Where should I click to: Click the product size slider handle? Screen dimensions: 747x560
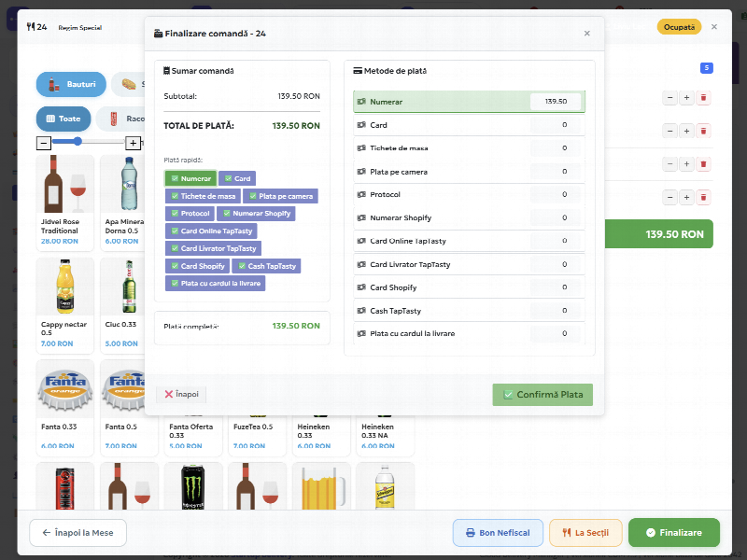(x=78, y=142)
